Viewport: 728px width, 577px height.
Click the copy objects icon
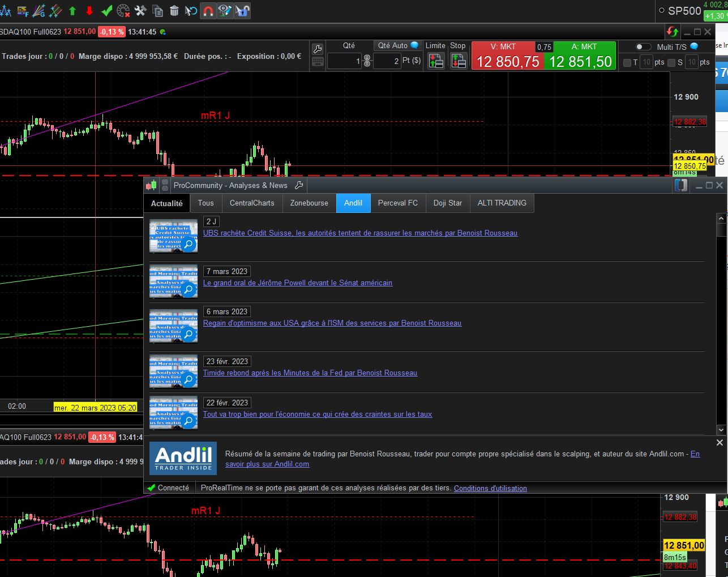click(158, 11)
